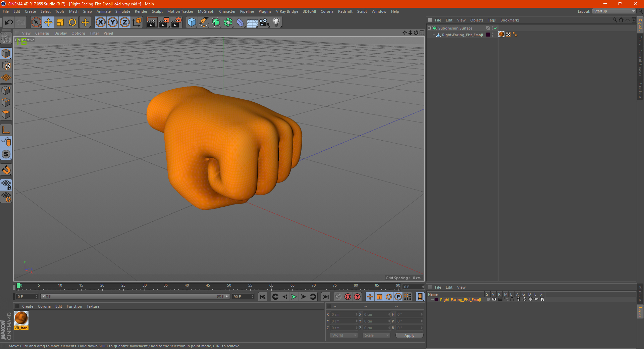Activate the Scale tool
The image size is (644, 349).
tap(60, 22)
